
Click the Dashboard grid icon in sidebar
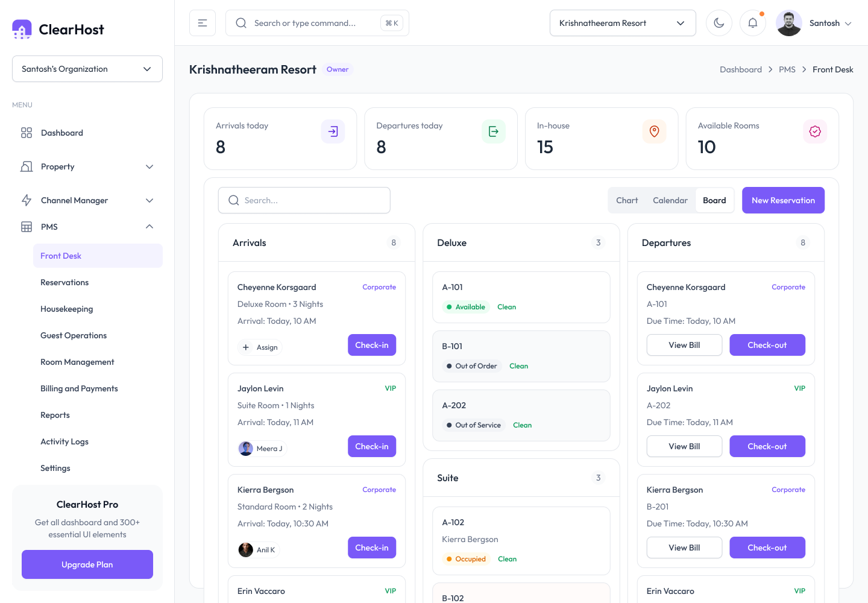click(x=27, y=133)
